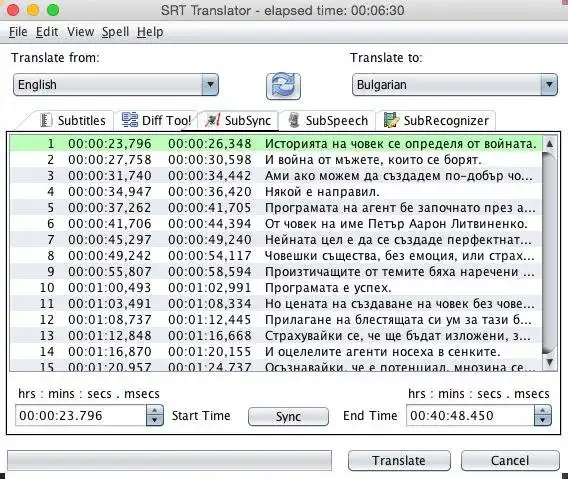Screen dimensions: 568x479
Task: Click end time cell 00:00:44,394
Action: pos(209,224)
